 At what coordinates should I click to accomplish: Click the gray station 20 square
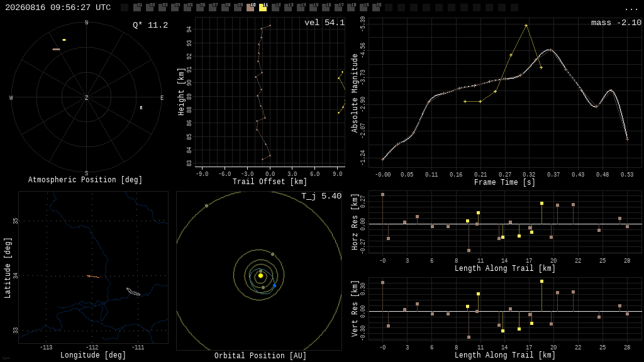click(x=376, y=8)
